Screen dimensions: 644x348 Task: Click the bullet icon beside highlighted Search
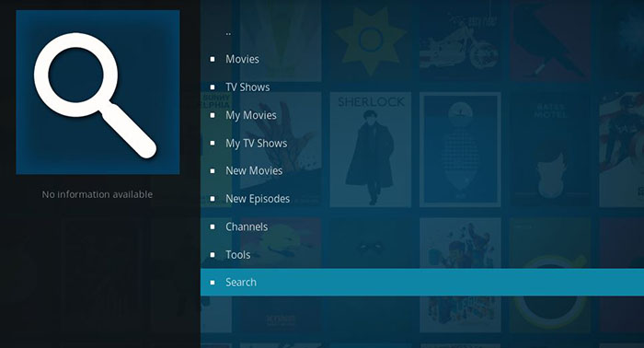pos(213,283)
